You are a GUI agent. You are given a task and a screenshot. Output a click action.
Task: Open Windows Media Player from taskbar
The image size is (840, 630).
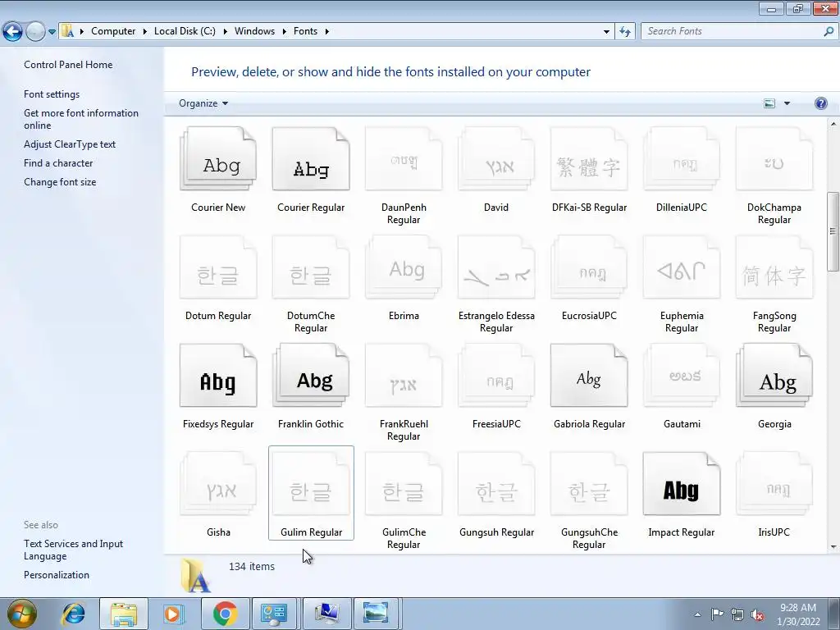coord(173,614)
